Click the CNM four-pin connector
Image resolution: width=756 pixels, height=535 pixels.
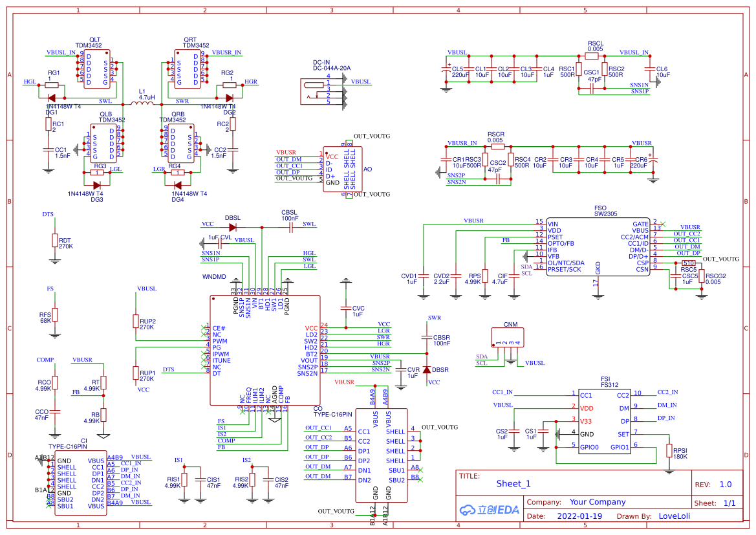pos(507,337)
